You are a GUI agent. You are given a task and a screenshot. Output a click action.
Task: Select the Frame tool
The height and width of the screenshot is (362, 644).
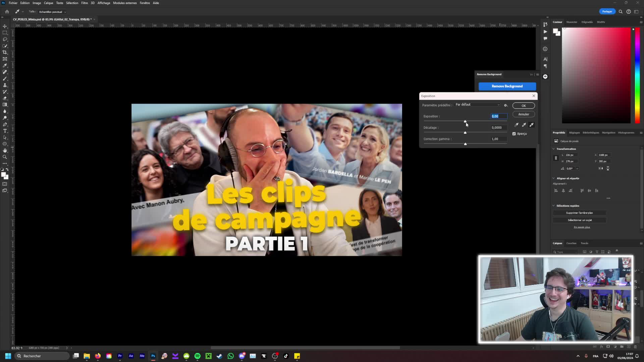[x=5, y=59]
